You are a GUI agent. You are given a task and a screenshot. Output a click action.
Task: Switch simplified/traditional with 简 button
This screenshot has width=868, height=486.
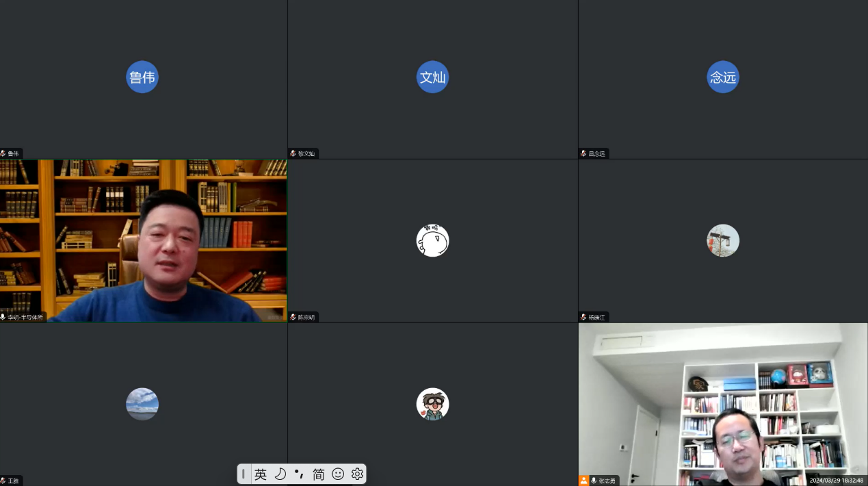[x=319, y=474]
